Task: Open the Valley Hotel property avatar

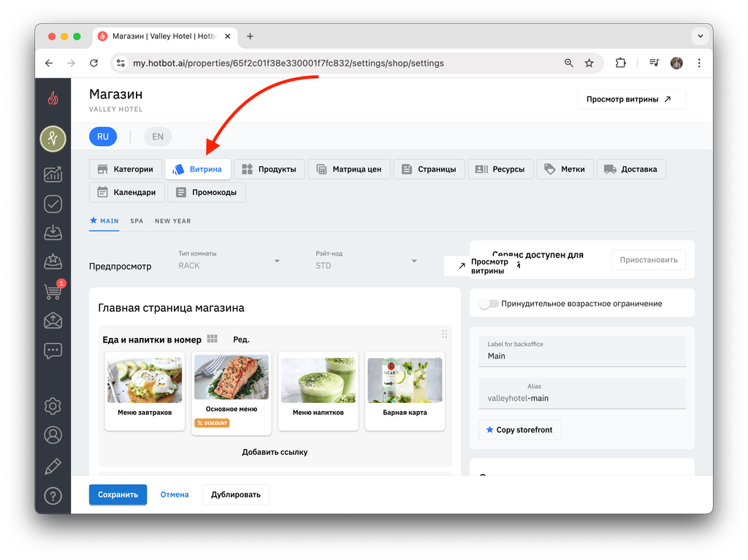Action: point(53,139)
